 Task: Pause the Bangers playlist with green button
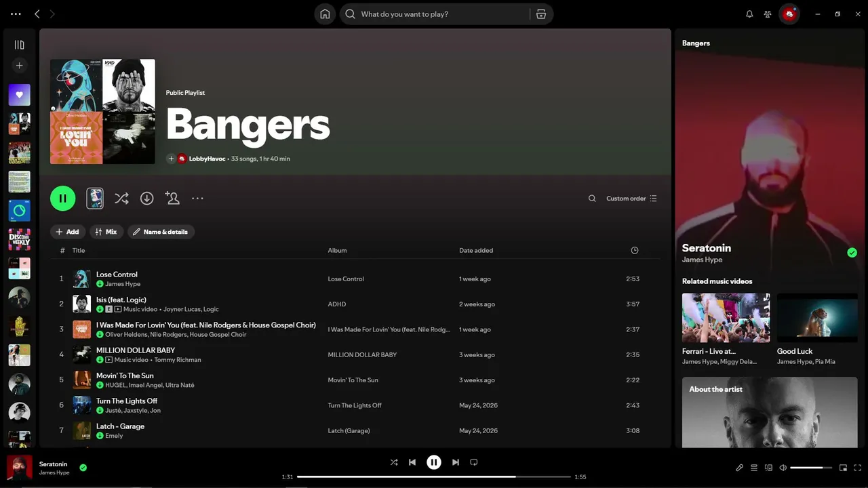[63, 199]
